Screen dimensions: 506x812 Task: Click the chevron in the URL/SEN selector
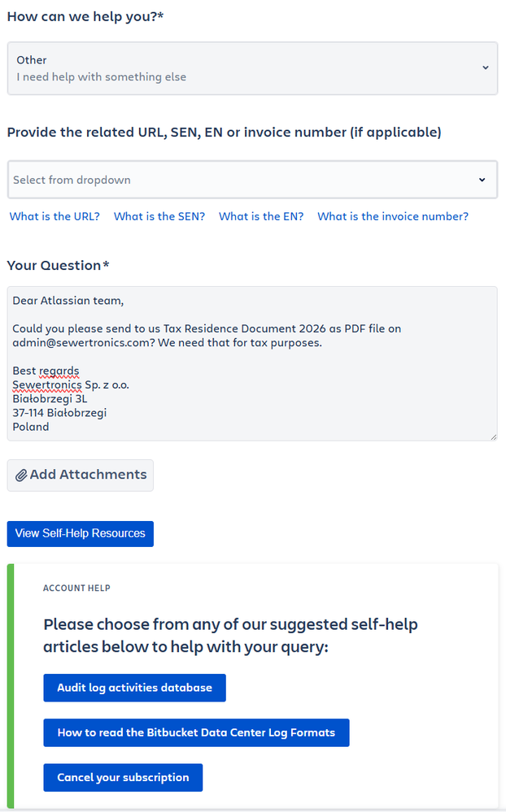coord(482,180)
